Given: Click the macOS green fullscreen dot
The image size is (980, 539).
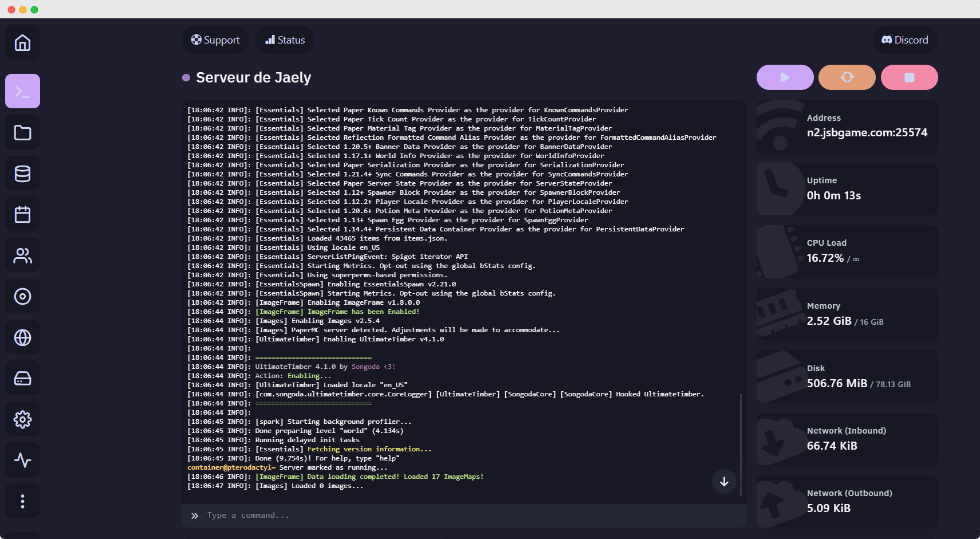Looking at the screenshot, I should click(34, 10).
